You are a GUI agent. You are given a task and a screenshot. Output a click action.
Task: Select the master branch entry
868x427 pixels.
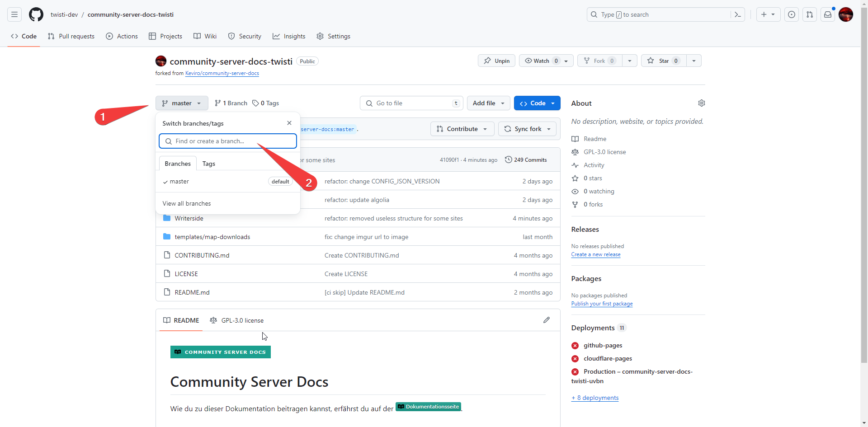coord(228,182)
